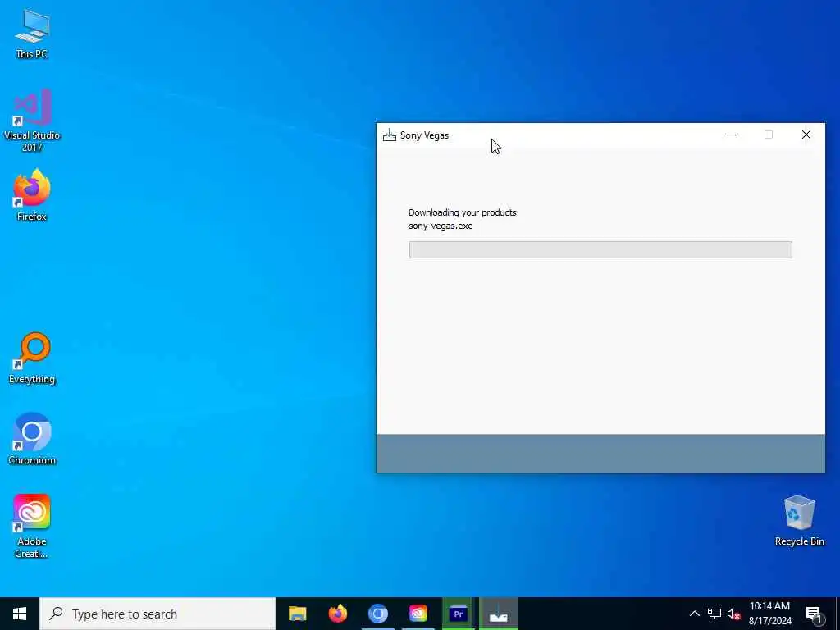
Task: Click the Sony Vegas window title icon
Action: tap(390, 135)
